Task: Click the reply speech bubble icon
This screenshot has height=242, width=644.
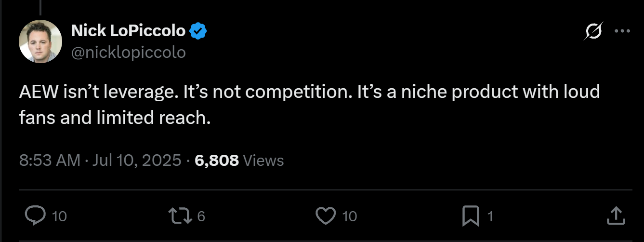Action: (35, 215)
